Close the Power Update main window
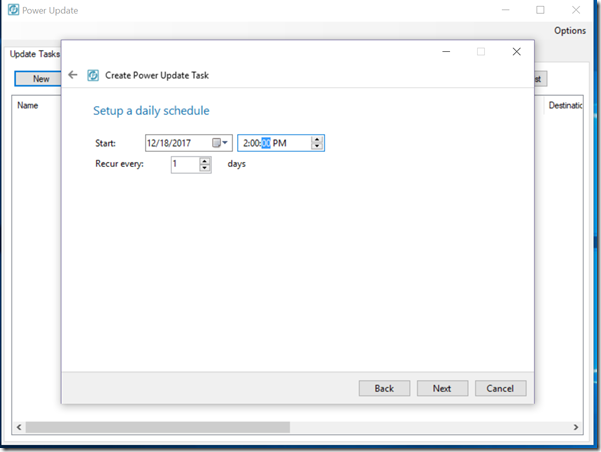This screenshot has height=452, width=601. click(x=576, y=10)
